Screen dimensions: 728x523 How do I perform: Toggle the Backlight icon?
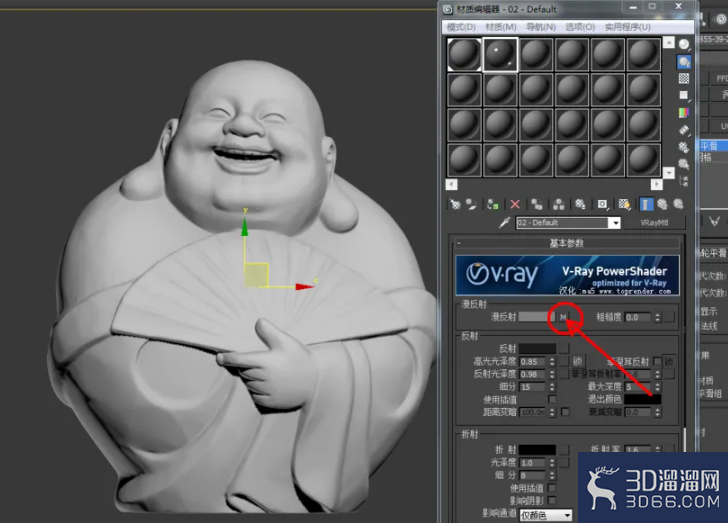(684, 61)
